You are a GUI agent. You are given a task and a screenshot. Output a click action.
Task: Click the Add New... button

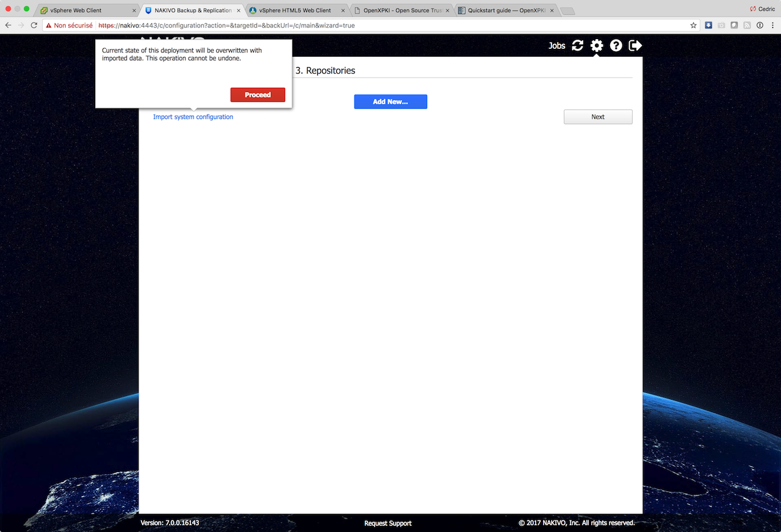[390, 102]
